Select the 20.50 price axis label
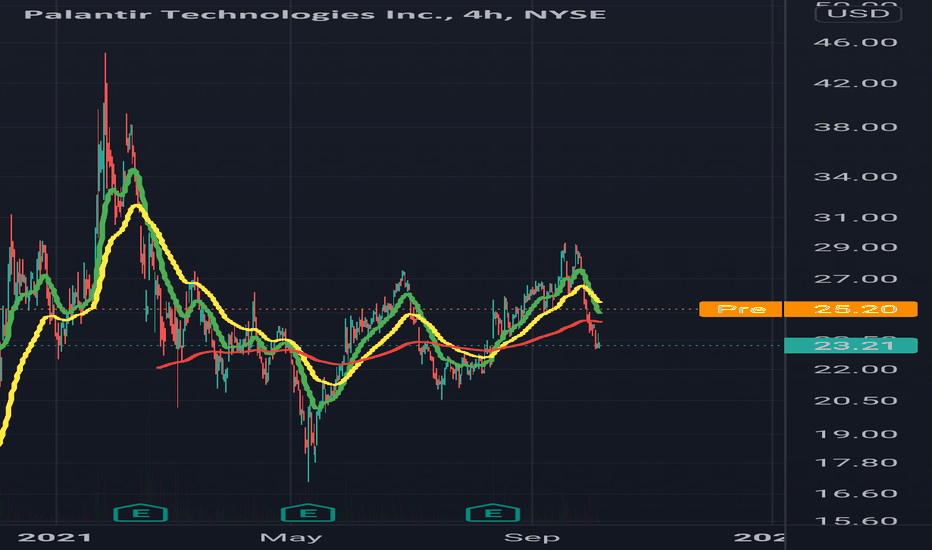The image size is (932, 550). [x=855, y=401]
